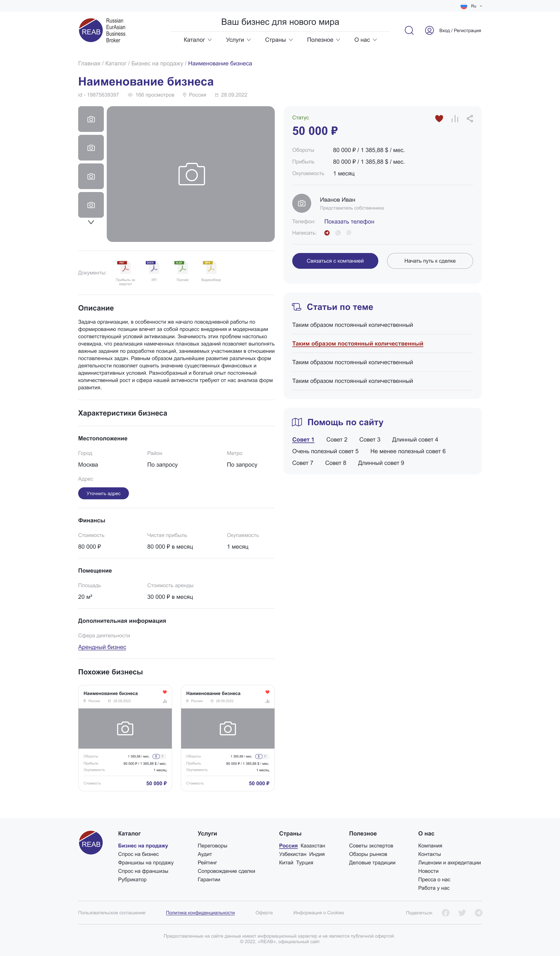Open the Ru language dropdown
560x956 pixels.
[472, 6]
